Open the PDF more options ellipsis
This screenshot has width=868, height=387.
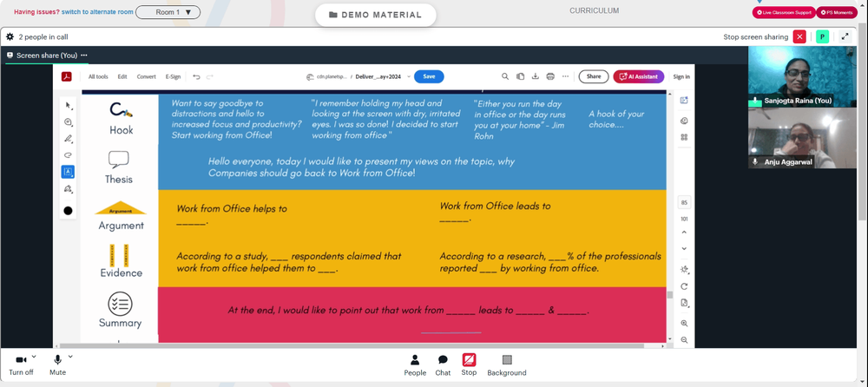coord(565,76)
